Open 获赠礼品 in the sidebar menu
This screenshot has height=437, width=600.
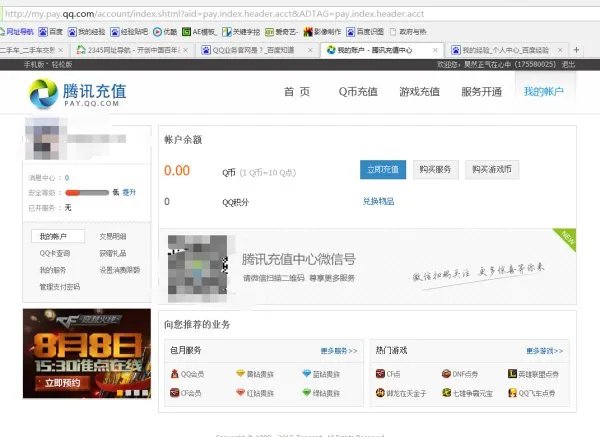click(x=113, y=253)
